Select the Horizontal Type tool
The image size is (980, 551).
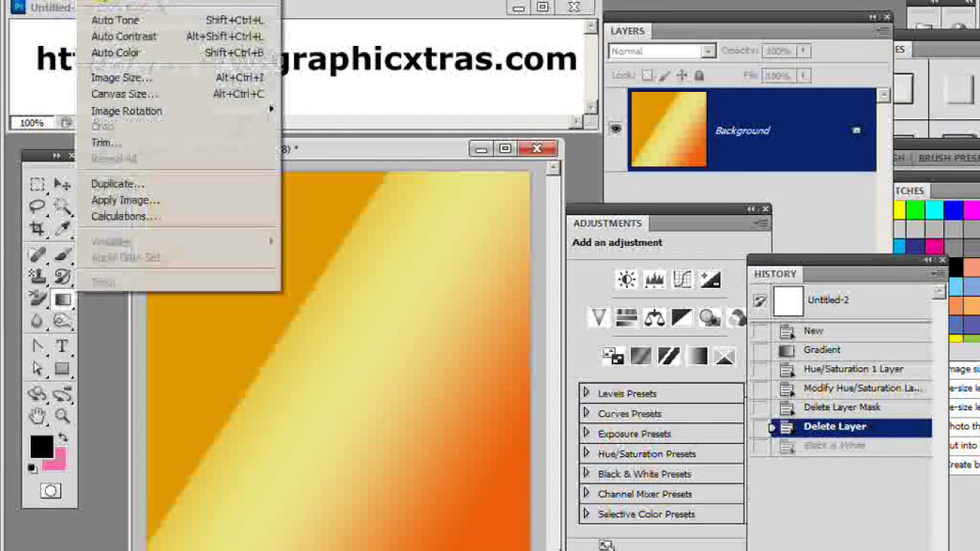coord(63,347)
